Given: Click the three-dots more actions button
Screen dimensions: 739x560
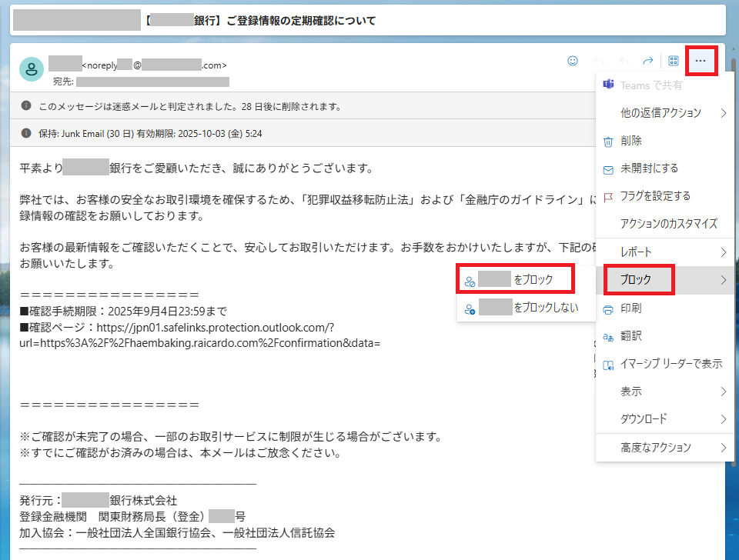Looking at the screenshot, I should (700, 61).
